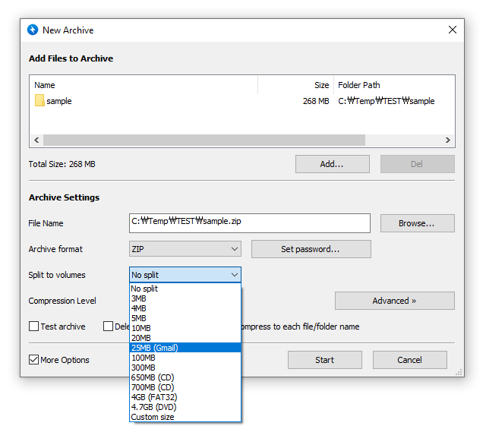The height and width of the screenshot is (448, 486).
Task: Open the Archive format ZIP dropdown
Action: point(185,249)
